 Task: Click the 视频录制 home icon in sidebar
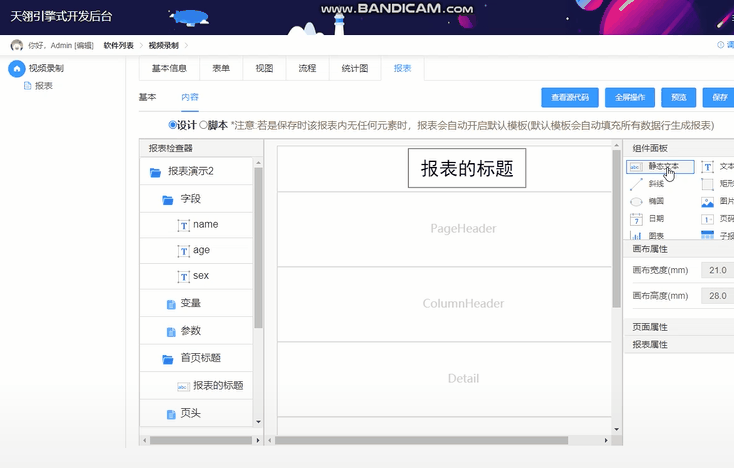click(16, 68)
